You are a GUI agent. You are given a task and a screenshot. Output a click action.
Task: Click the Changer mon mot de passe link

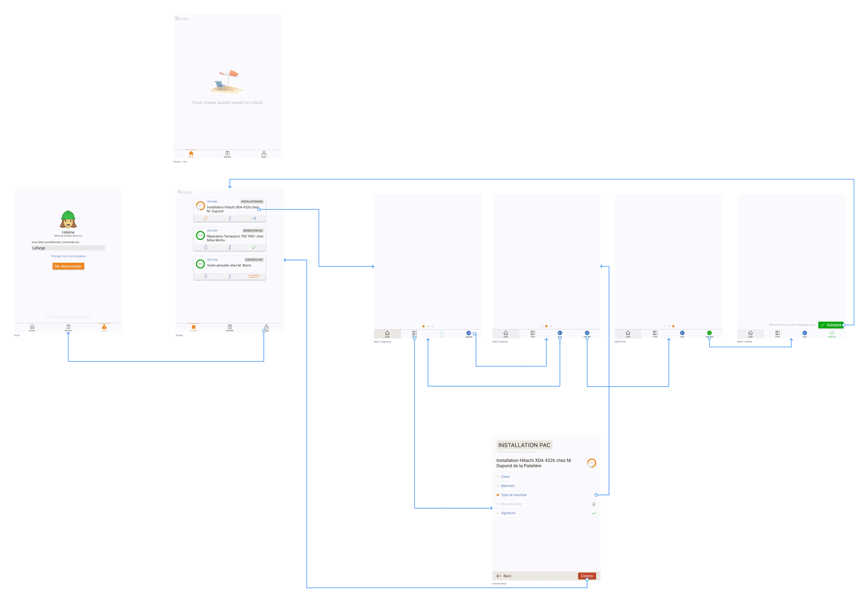click(x=68, y=256)
